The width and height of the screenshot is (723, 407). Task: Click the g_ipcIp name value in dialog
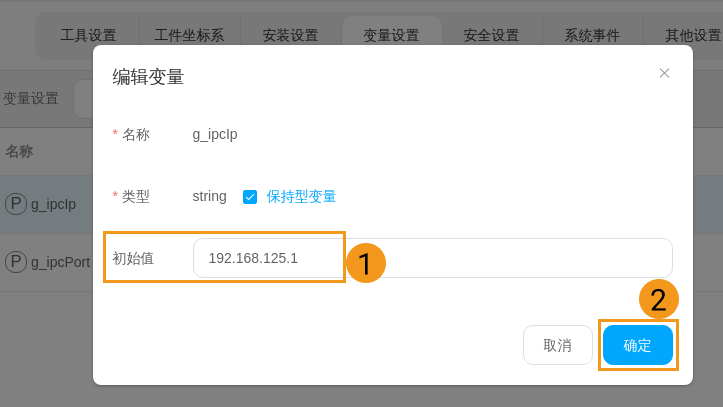coord(215,134)
